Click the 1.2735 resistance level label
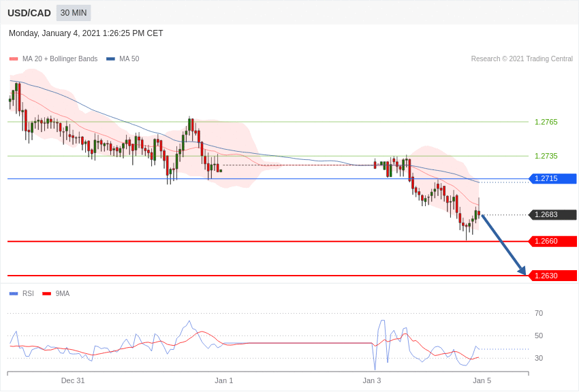Image resolution: width=579 pixels, height=392 pixels. pos(546,156)
